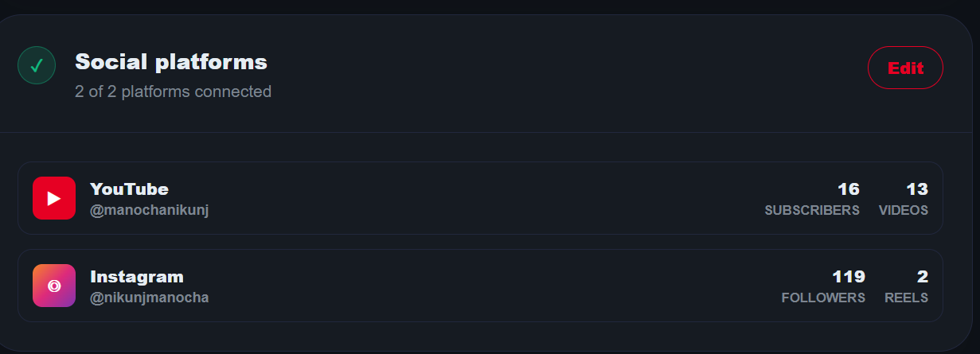The image size is (980, 354).
Task: Click the red YouTube play icon
Action: point(54,198)
